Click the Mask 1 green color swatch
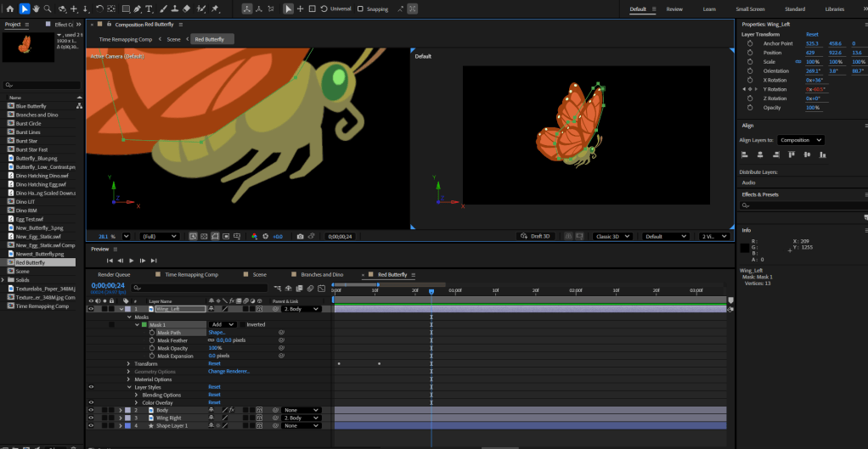 point(144,324)
